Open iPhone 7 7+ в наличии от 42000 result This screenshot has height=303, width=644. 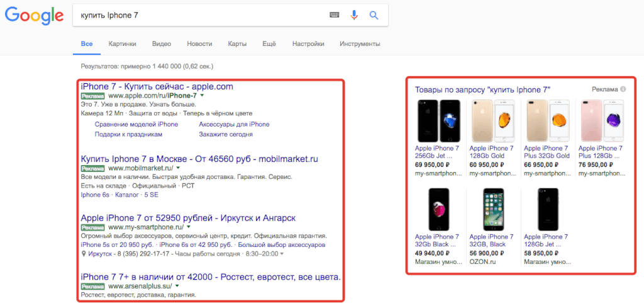[211, 277]
